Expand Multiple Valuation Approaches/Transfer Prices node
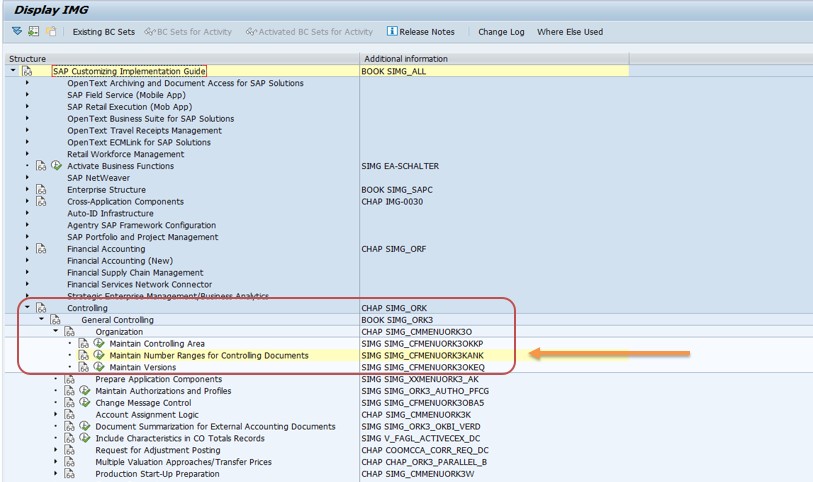The image size is (813, 482). [x=55, y=461]
